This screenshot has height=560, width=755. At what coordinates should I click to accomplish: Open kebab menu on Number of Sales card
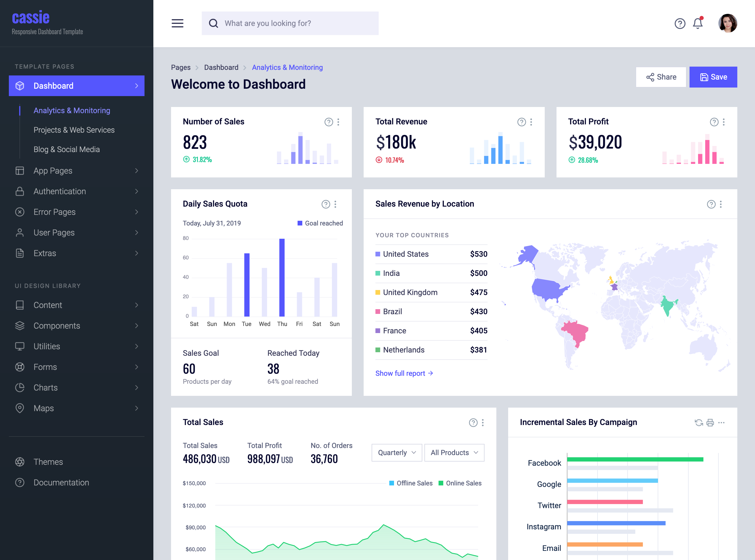click(338, 122)
